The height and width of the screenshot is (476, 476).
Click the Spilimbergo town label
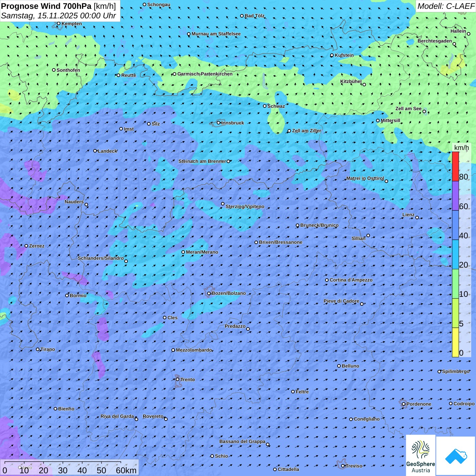tap(456, 371)
